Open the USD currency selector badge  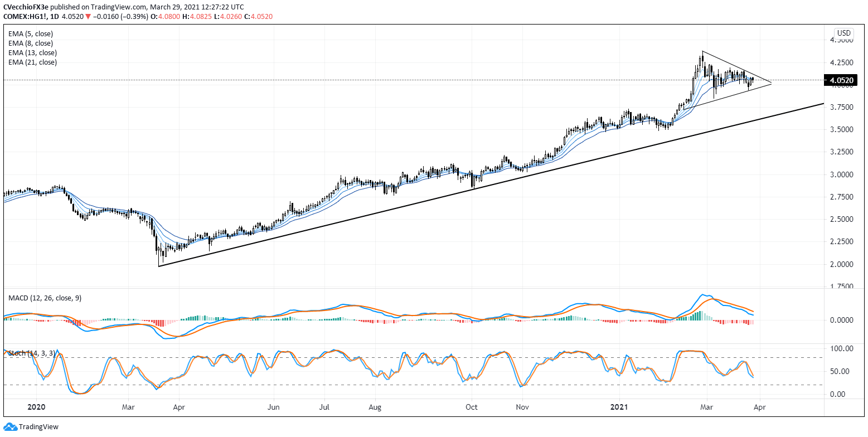coord(843,33)
